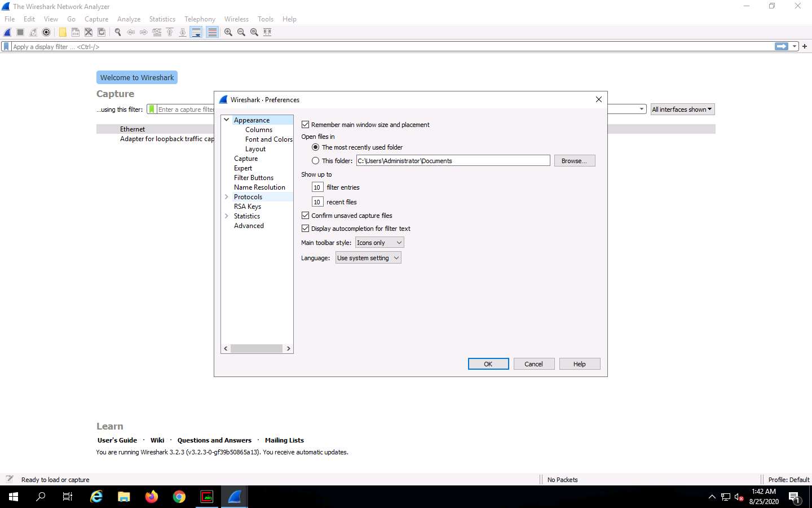Open Questions and Answers link
812x508 pixels.
214,440
